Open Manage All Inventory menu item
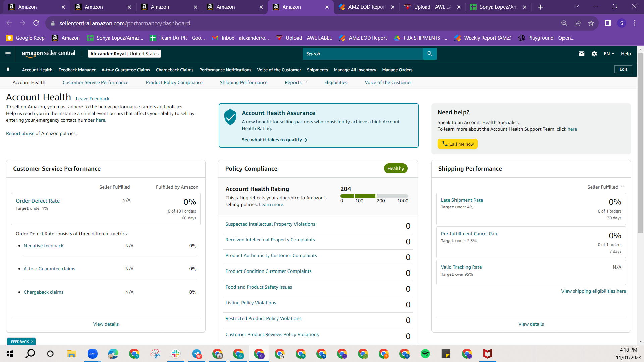Viewport: 644px width, 362px height. pyautogui.click(x=355, y=70)
